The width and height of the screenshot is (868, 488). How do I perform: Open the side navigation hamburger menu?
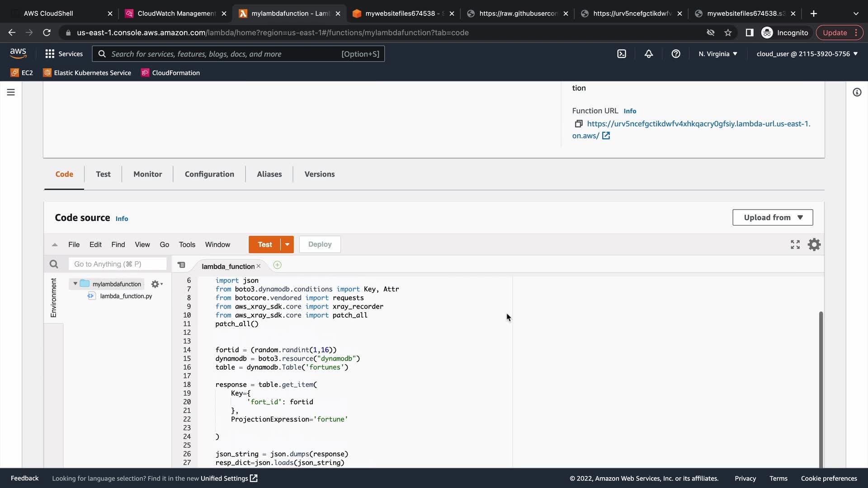pos(11,92)
